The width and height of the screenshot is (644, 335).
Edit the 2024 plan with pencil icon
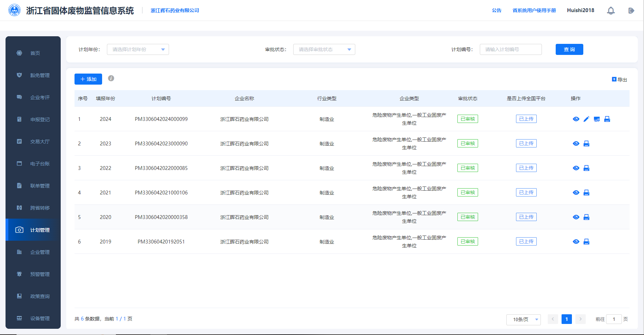click(x=586, y=119)
